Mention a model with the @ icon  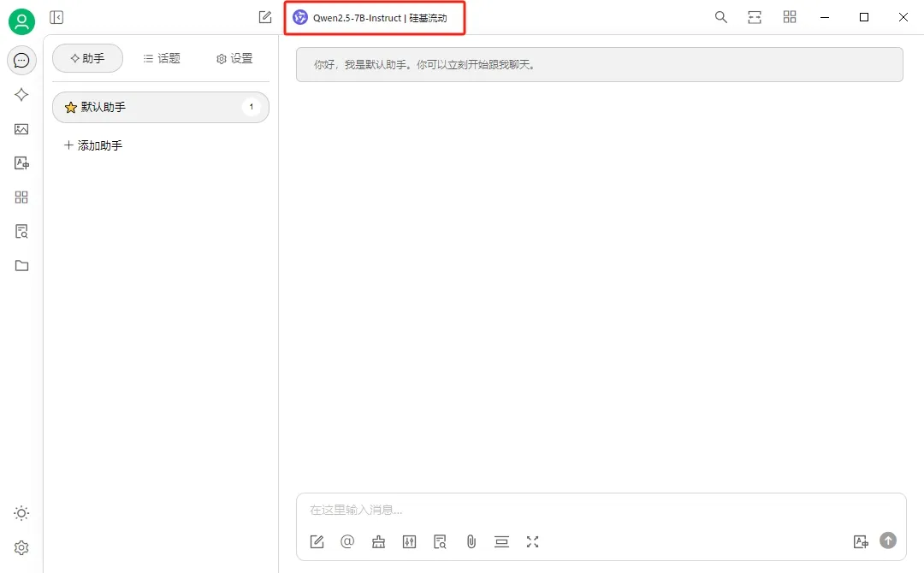pyautogui.click(x=347, y=541)
